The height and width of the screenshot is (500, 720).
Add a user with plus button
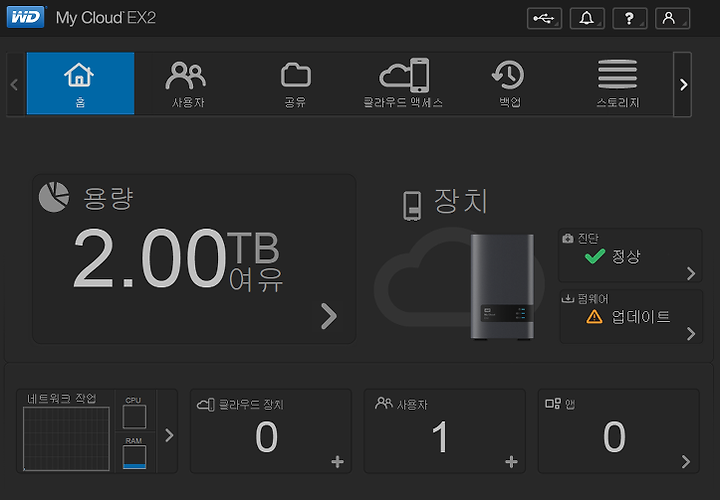[511, 462]
